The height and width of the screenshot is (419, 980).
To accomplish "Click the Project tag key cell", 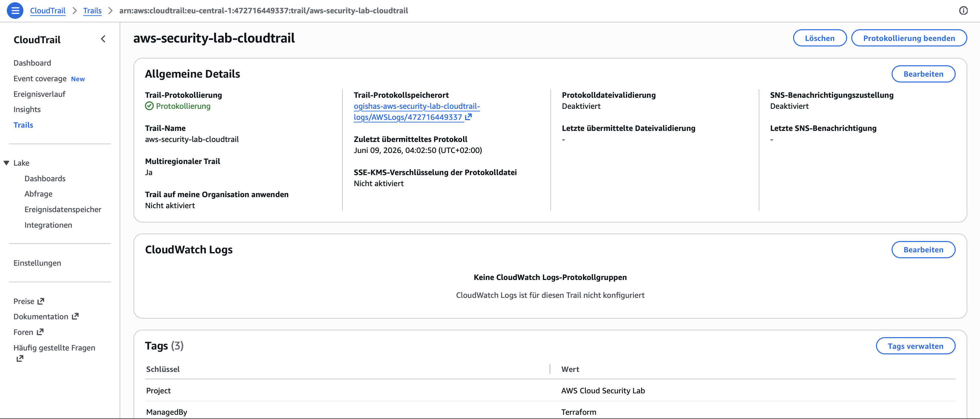I will coord(158,390).
